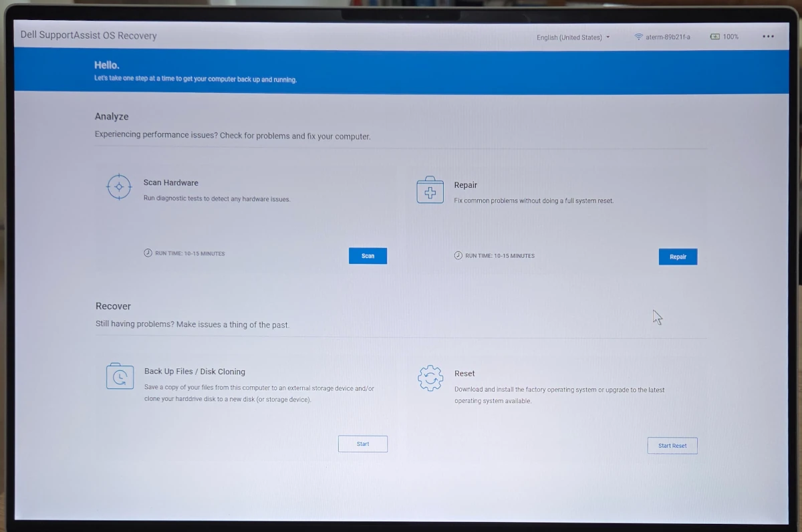Click the Scan Hardware crosshair icon

tap(119, 186)
